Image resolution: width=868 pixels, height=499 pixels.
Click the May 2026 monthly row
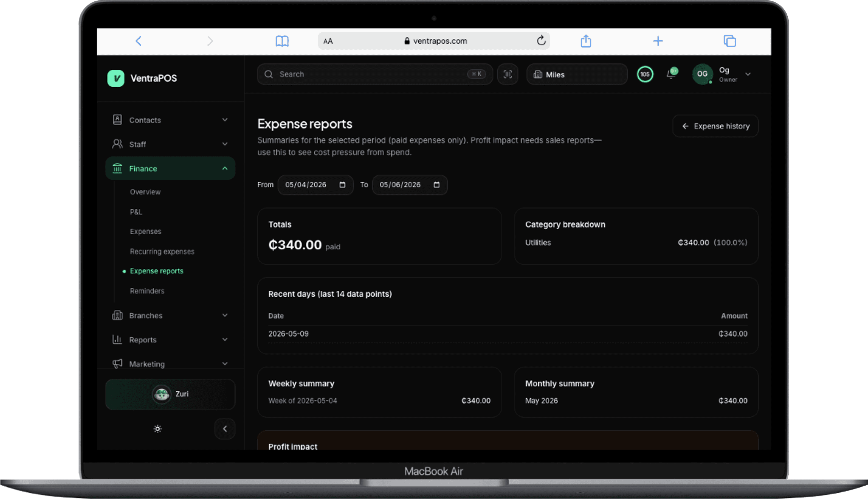tap(636, 401)
